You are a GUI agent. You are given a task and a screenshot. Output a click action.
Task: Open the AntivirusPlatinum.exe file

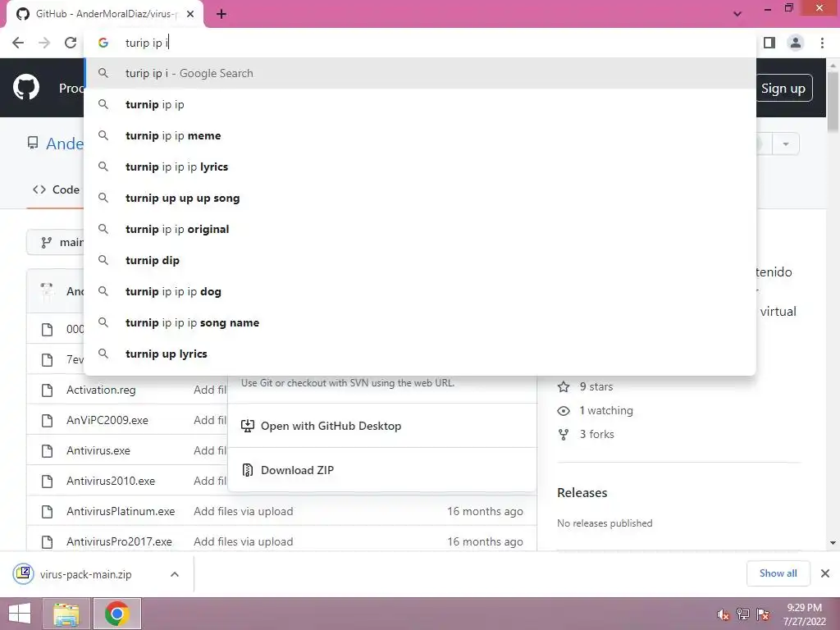click(x=121, y=512)
